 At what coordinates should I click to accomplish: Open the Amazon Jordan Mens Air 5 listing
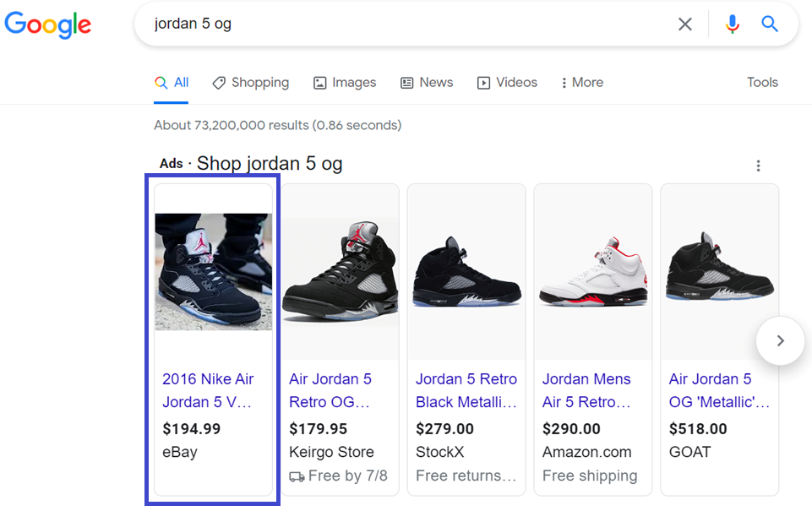[x=586, y=390]
